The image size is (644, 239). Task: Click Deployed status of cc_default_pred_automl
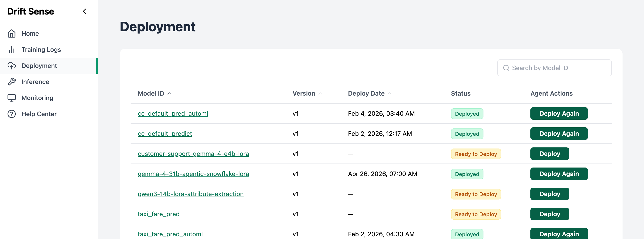click(467, 114)
